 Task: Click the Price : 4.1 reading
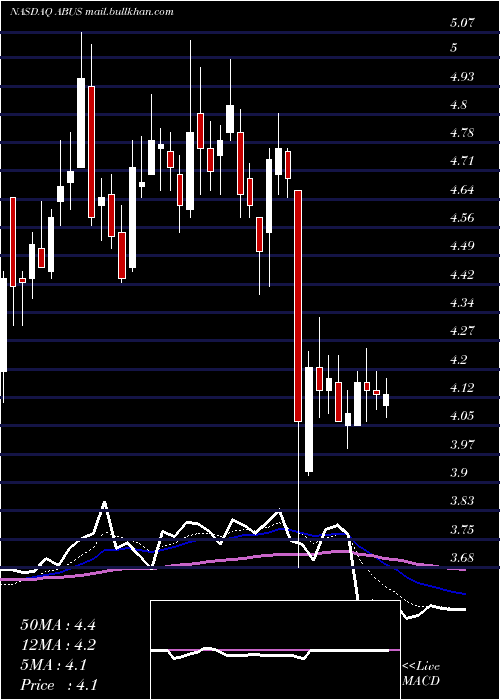[58, 685]
